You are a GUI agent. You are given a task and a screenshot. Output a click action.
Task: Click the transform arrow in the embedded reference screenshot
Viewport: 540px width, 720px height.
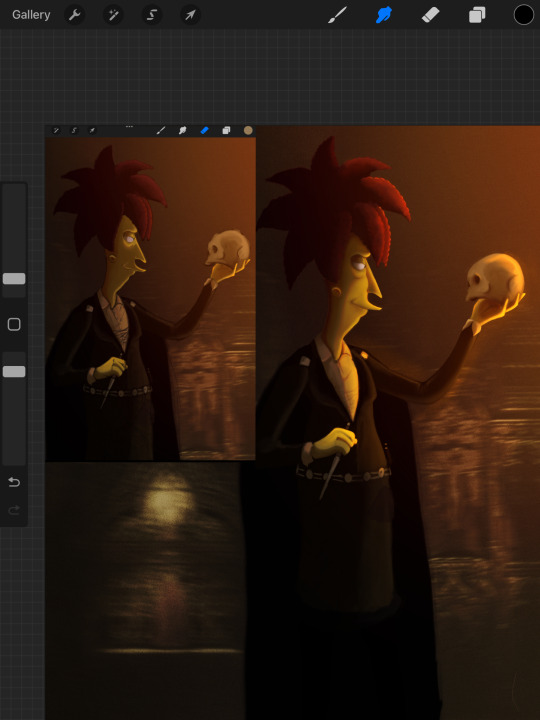point(92,131)
